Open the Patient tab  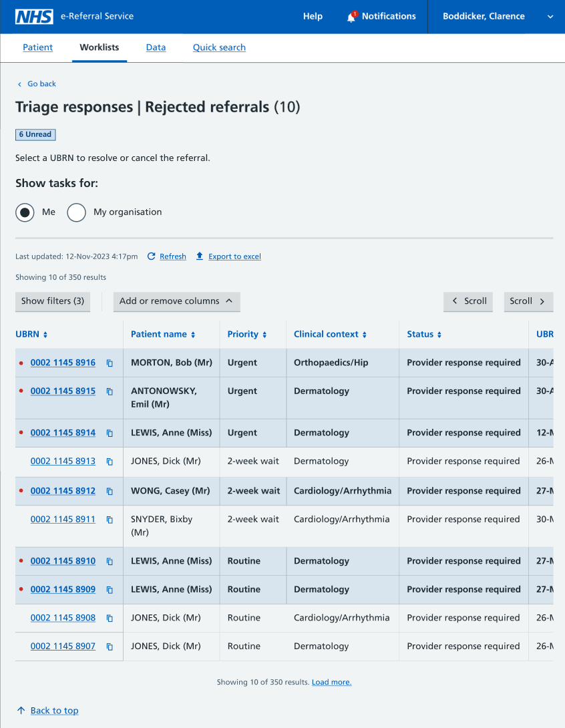click(x=37, y=47)
